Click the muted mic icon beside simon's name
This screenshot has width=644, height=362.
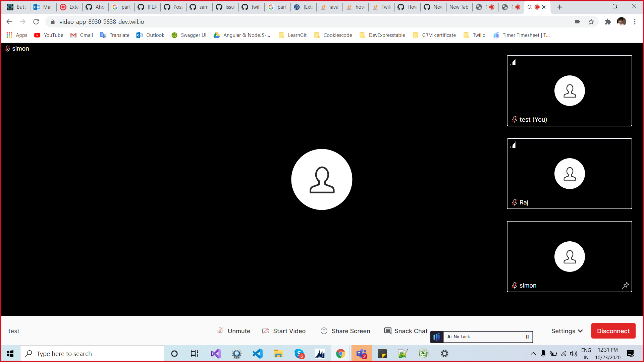point(514,285)
